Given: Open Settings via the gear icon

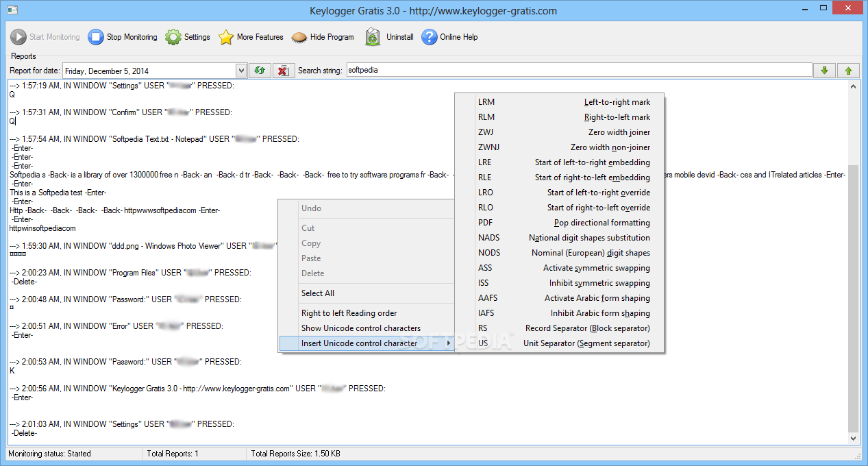Looking at the screenshot, I should click(173, 37).
